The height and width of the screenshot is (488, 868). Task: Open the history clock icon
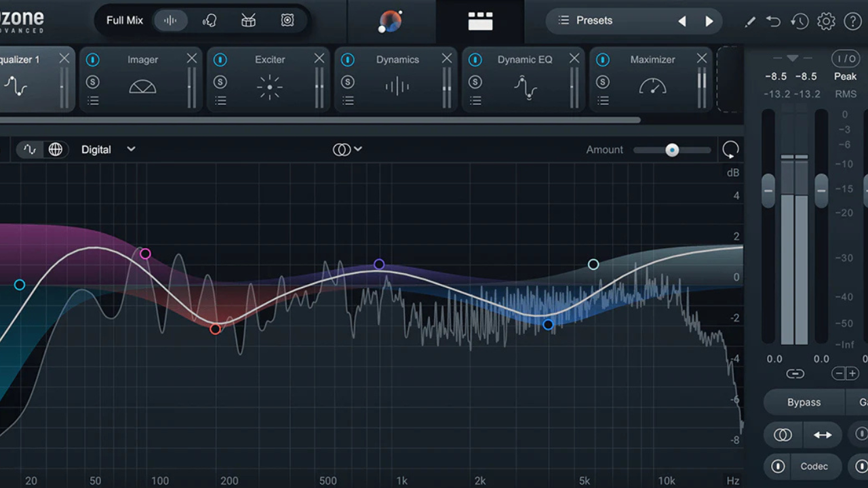coord(800,21)
